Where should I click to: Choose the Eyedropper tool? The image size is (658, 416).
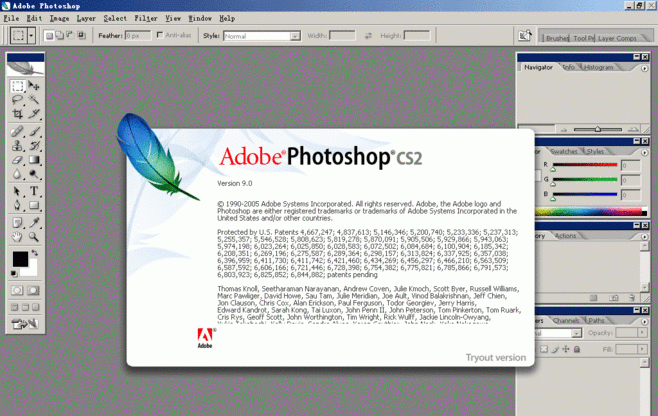(34, 223)
